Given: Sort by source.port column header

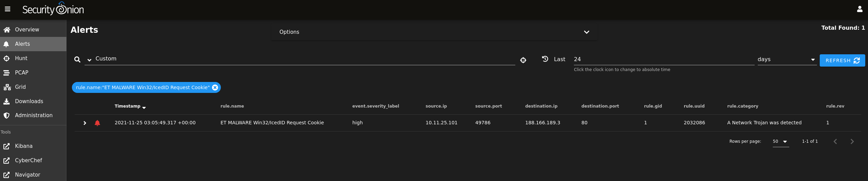Looking at the screenshot, I should pos(488,106).
